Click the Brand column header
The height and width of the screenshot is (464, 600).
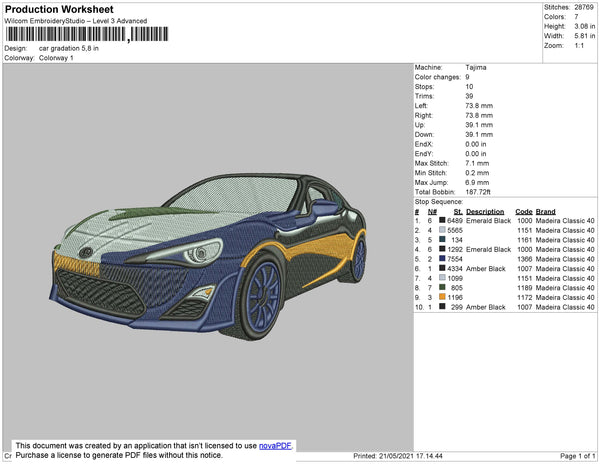[x=545, y=212]
